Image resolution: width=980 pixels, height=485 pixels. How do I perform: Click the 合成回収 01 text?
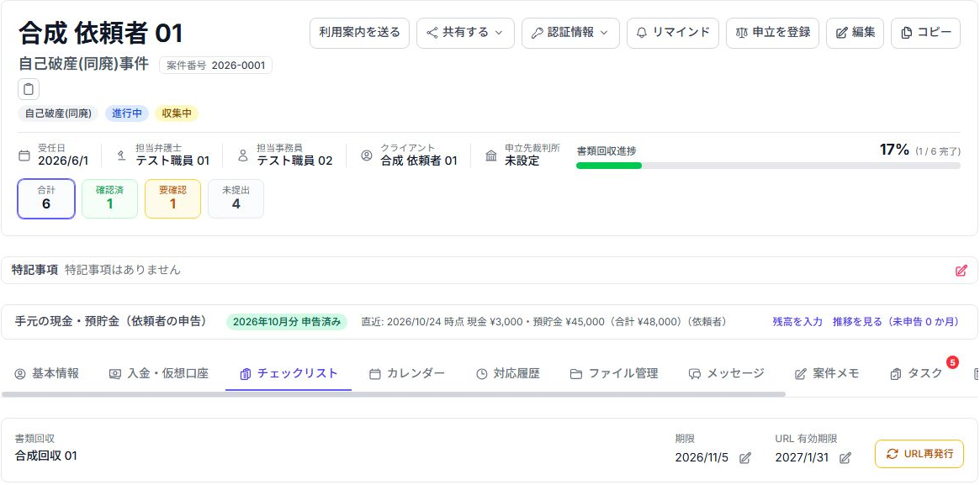[46, 456]
